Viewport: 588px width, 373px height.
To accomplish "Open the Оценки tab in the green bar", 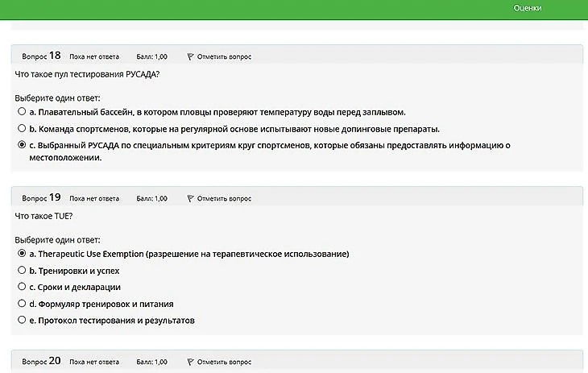I will pyautogui.click(x=527, y=8).
